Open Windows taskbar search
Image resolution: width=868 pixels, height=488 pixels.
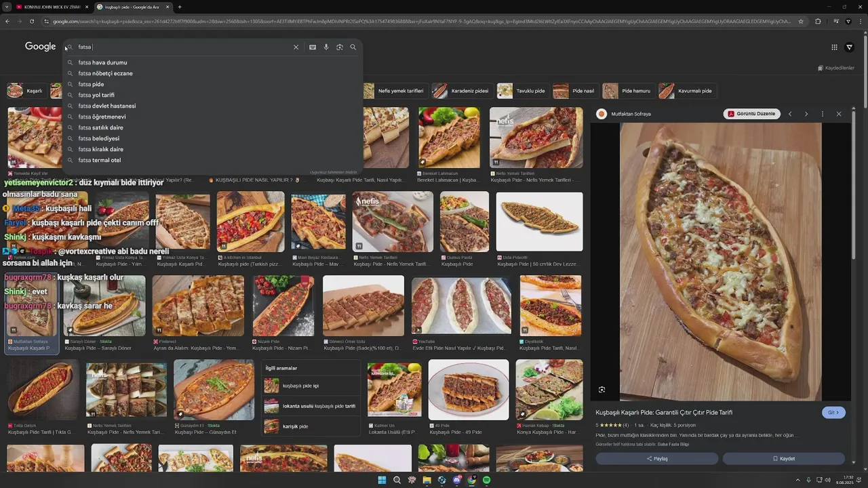(397, 480)
